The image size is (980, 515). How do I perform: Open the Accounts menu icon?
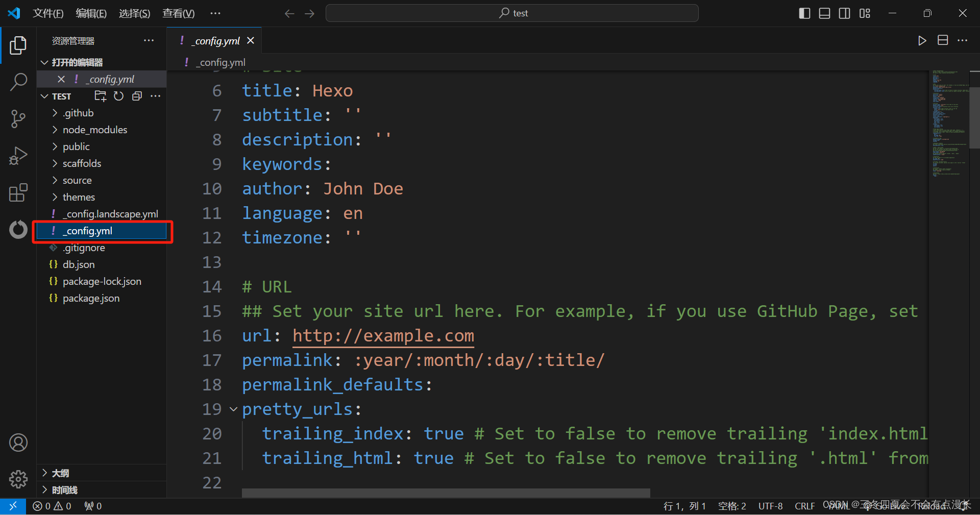click(18, 443)
